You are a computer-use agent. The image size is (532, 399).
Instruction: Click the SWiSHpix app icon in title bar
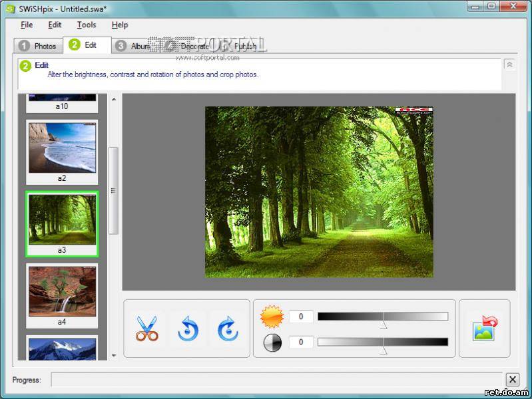pos(10,8)
